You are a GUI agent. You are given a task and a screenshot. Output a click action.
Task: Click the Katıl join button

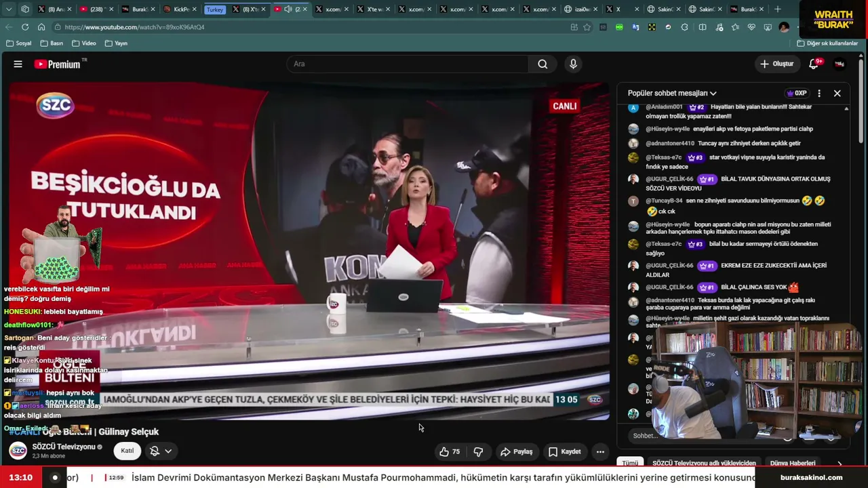click(127, 451)
